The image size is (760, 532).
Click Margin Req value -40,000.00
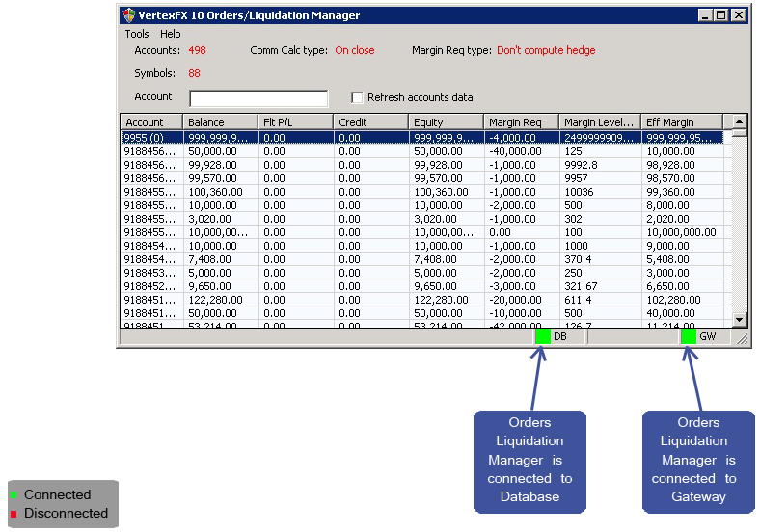click(x=515, y=151)
